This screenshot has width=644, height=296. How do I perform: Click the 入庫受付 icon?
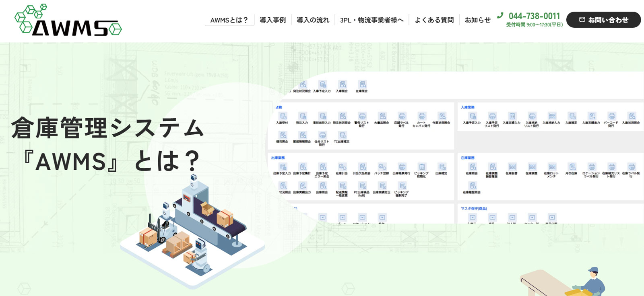pos(283,116)
